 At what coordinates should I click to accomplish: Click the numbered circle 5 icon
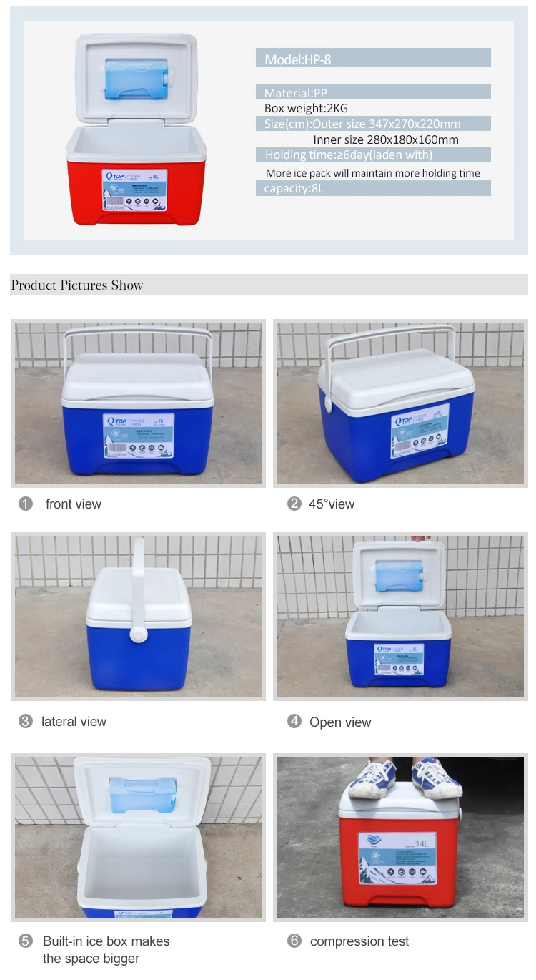26,941
